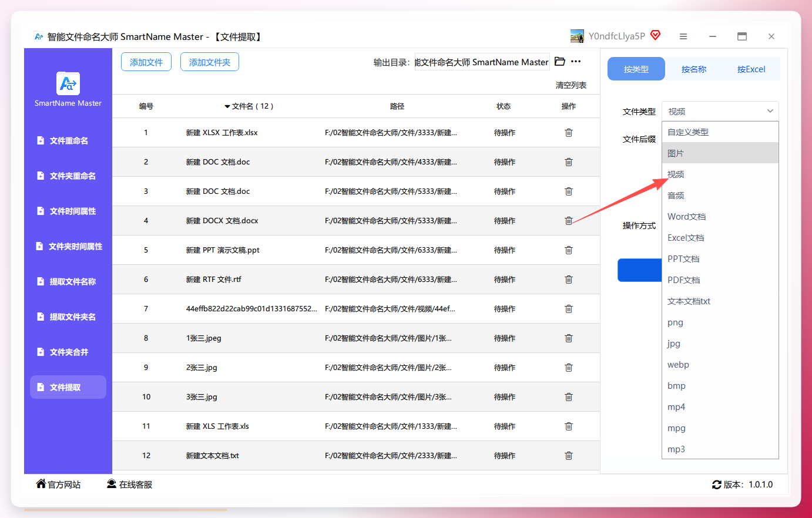Delete row 8 1张三.jpeg with trash icon
The height and width of the screenshot is (518, 812).
pyautogui.click(x=569, y=338)
